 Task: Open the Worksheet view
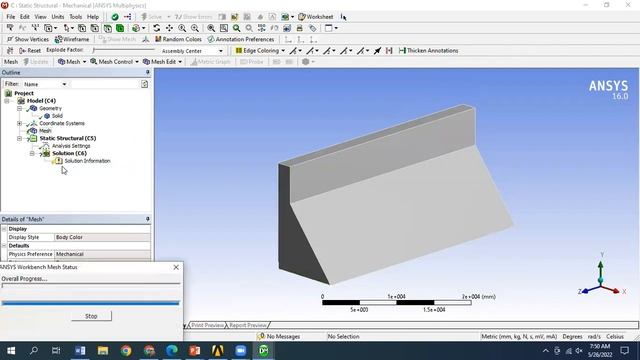[x=316, y=17]
